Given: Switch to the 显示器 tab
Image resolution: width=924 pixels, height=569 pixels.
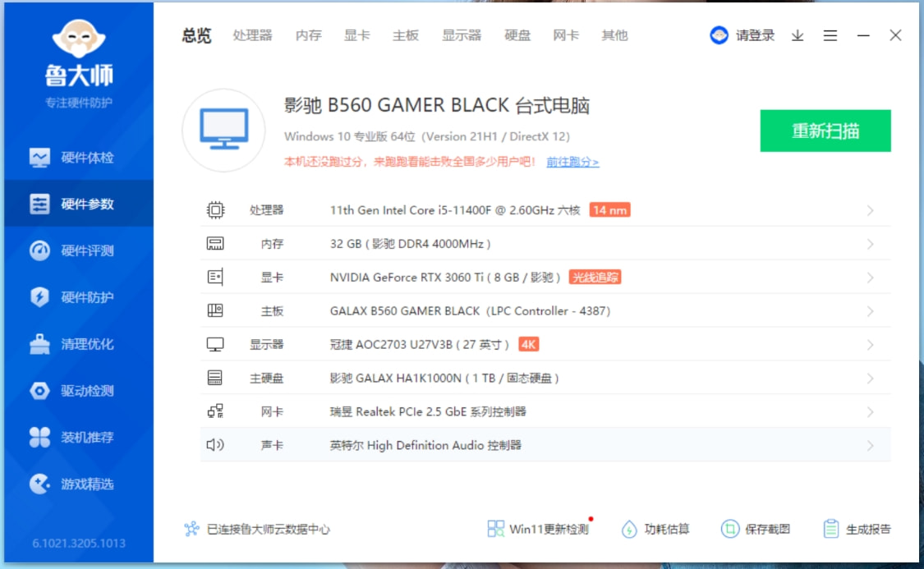Looking at the screenshot, I should 465,35.
